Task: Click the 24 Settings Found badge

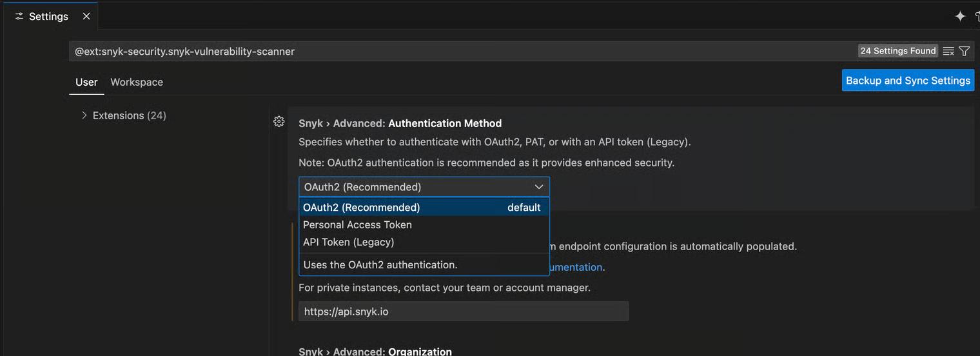Action: 898,50
